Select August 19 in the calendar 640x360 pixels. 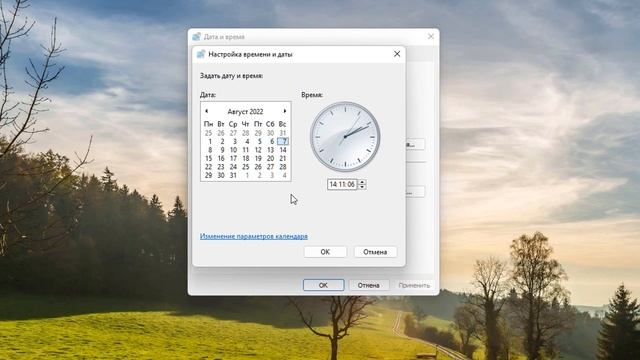pyautogui.click(x=258, y=158)
